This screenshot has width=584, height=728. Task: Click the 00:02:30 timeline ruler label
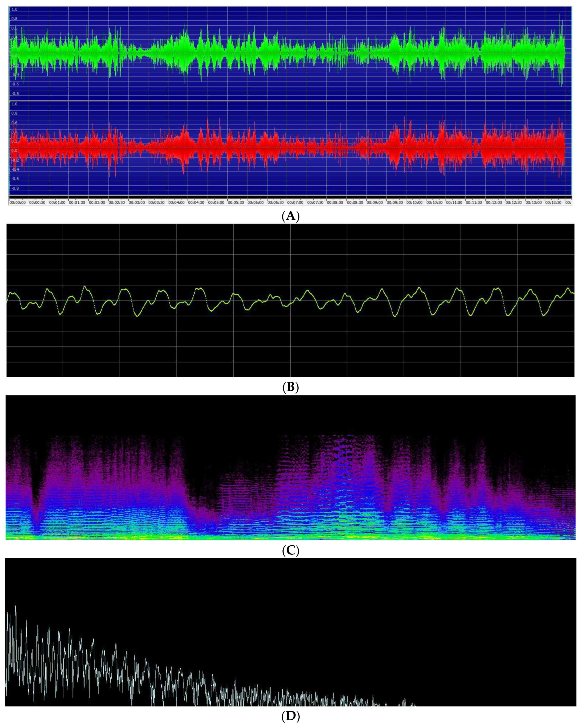117,203
